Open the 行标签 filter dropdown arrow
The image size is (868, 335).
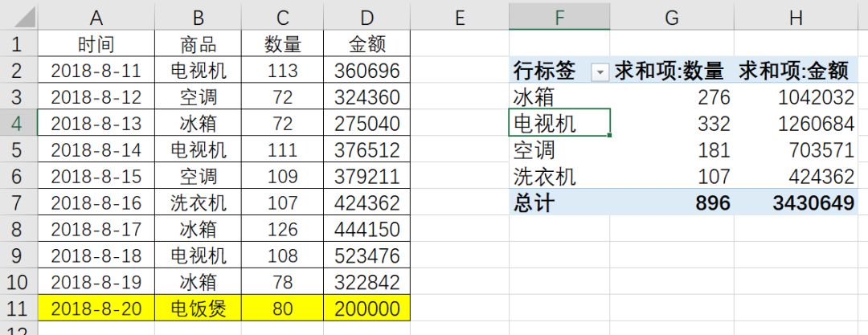(x=600, y=71)
